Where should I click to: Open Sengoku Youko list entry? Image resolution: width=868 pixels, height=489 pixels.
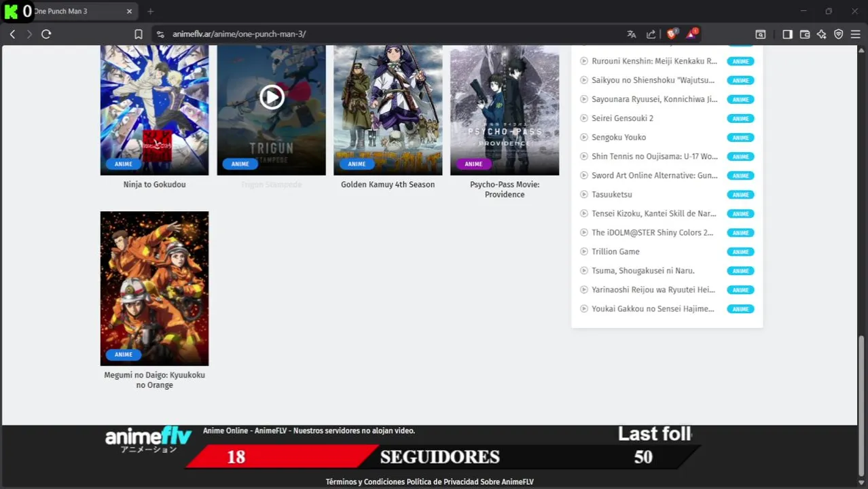pyautogui.click(x=619, y=137)
